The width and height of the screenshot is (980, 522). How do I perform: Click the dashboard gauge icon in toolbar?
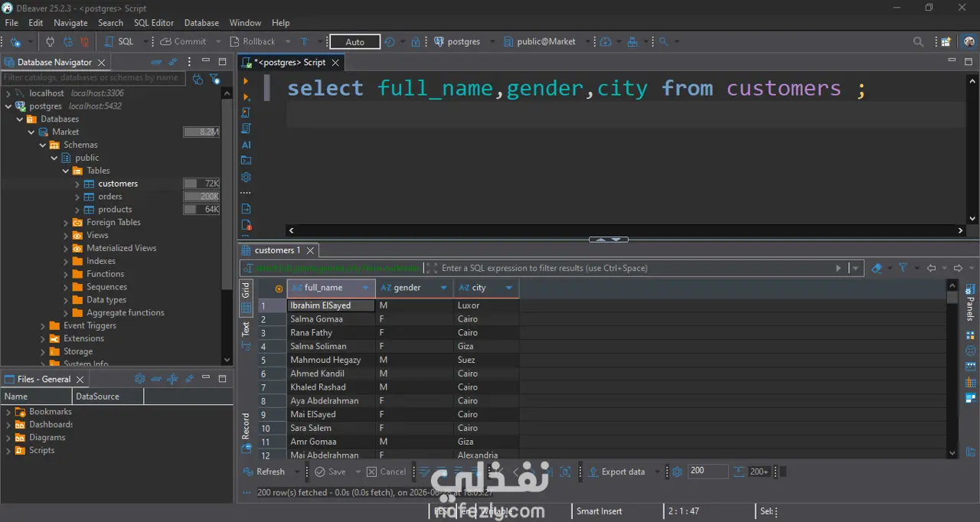coord(606,42)
